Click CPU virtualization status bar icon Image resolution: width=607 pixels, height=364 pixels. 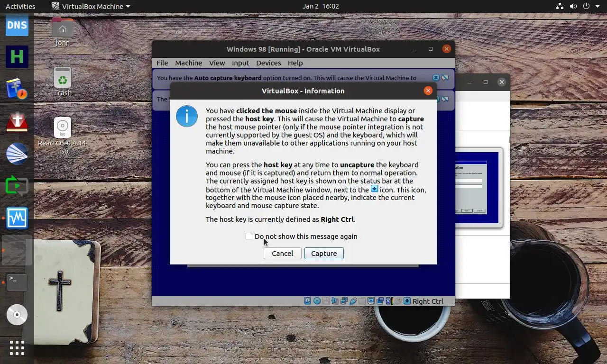389,301
